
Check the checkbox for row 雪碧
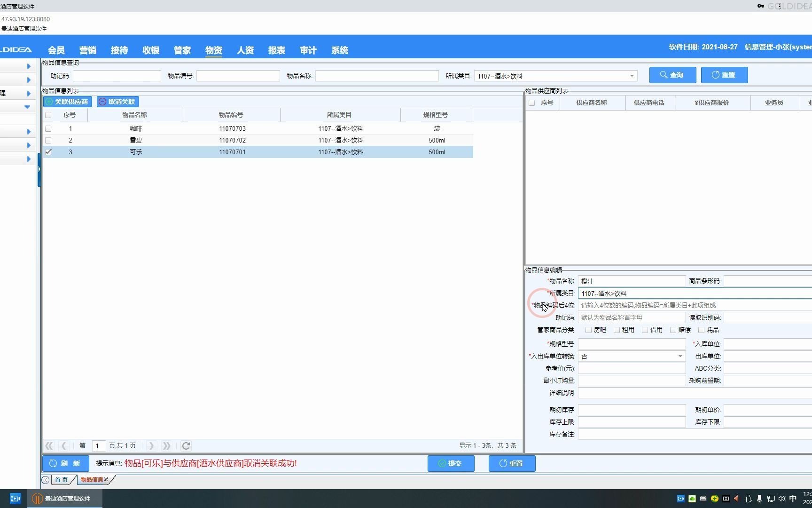click(x=48, y=140)
